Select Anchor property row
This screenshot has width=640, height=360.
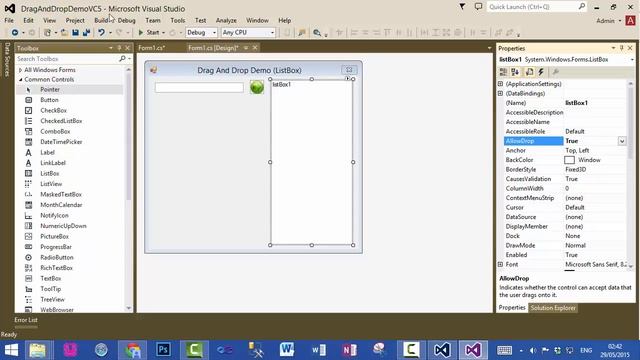pos(565,151)
